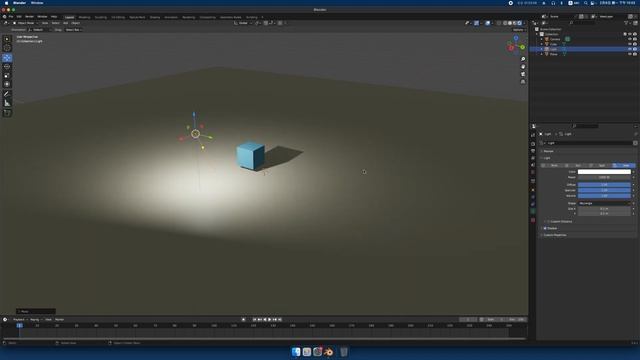Click the viewport pan hand icon
640x360 pixels.
(523, 67)
